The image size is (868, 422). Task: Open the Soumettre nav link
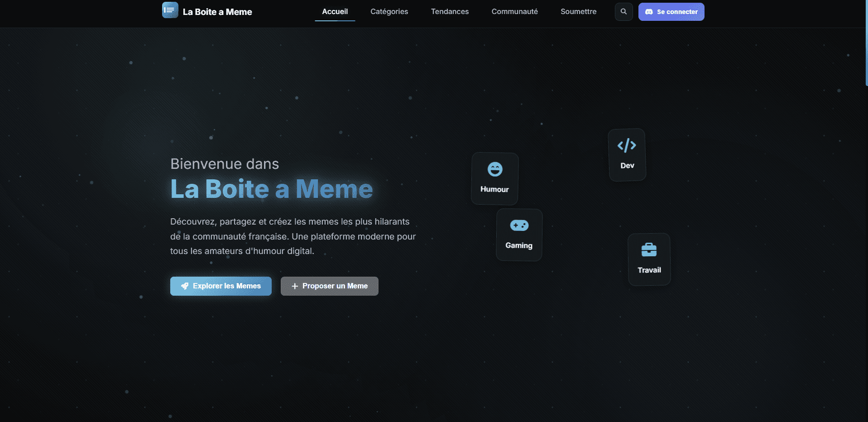(578, 12)
